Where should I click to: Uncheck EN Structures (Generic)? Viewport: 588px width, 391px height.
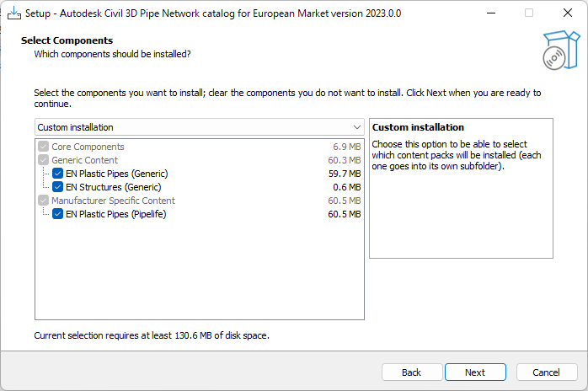(58, 187)
